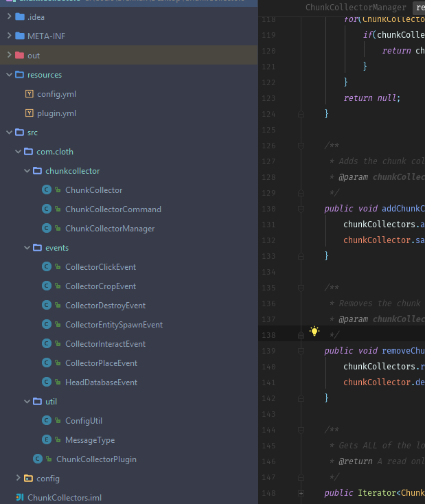Collapse the events package

coord(27,247)
